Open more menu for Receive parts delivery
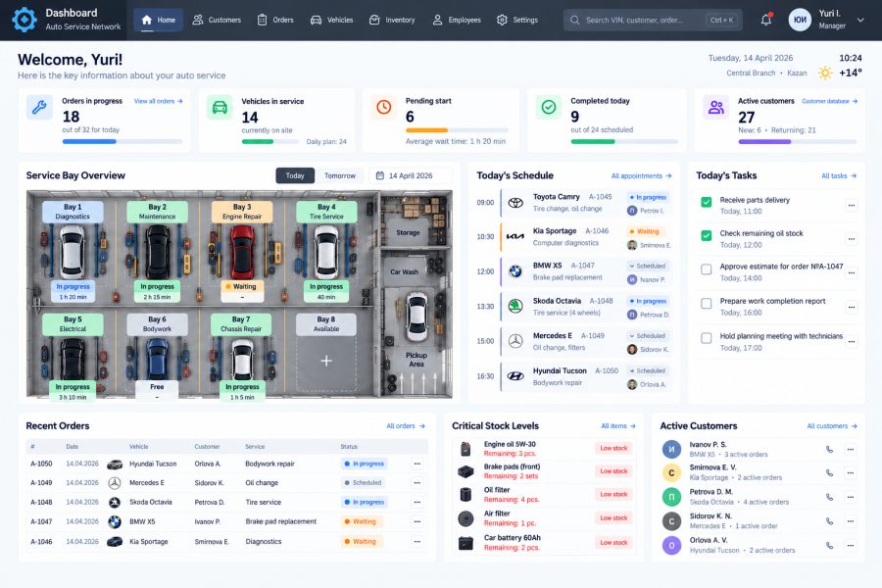The width and height of the screenshot is (882, 588). click(851, 206)
